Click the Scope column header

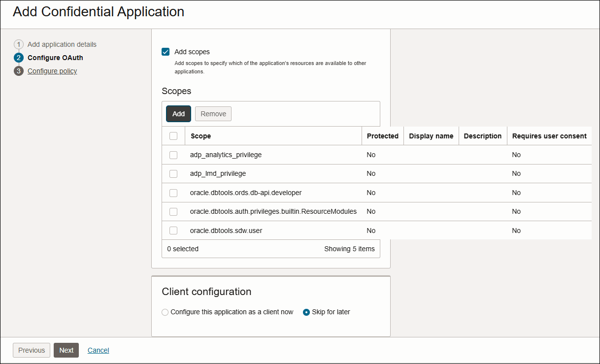201,136
